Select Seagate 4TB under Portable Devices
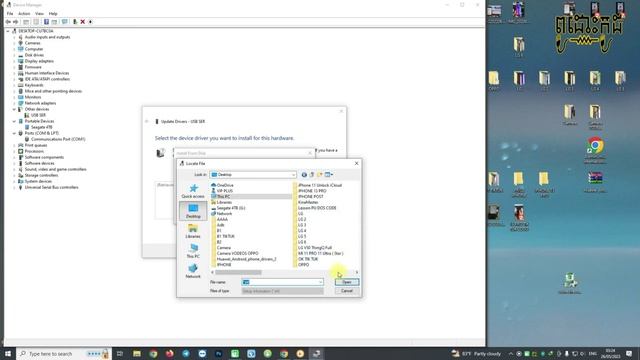This screenshot has height=360, width=640. 42,127
